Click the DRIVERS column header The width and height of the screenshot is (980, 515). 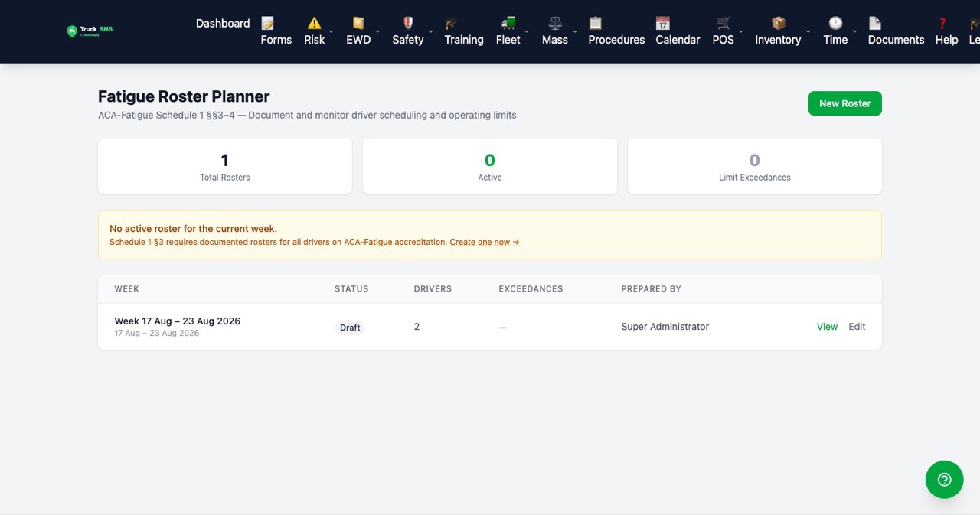pos(433,289)
